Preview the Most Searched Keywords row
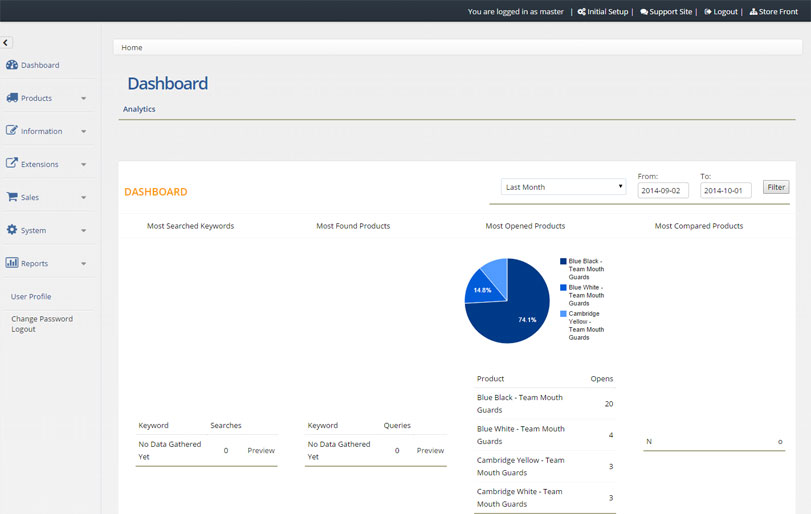 point(261,450)
